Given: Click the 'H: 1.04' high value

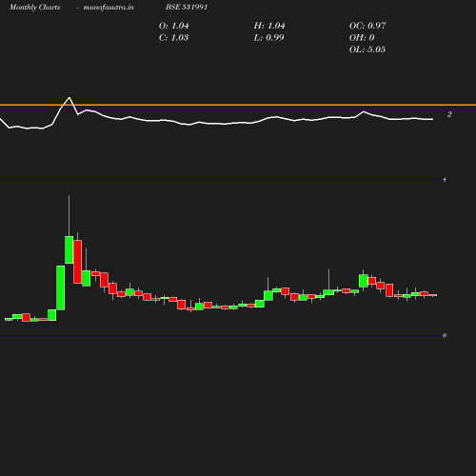Looking at the screenshot, I should tap(269, 26).
